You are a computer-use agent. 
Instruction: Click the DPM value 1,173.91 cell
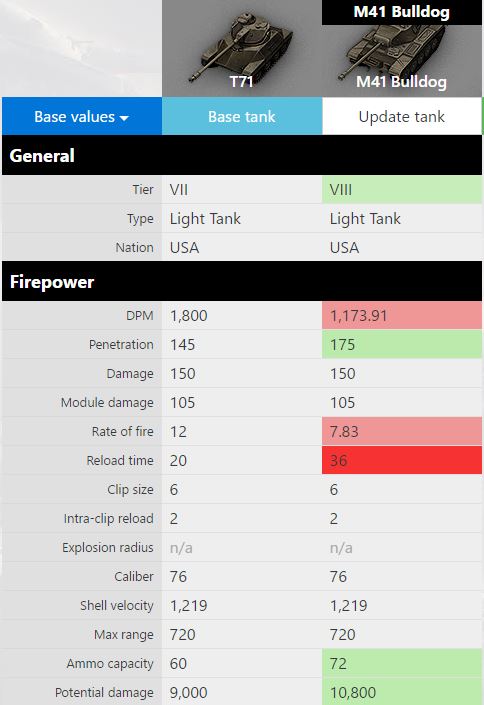click(402, 315)
